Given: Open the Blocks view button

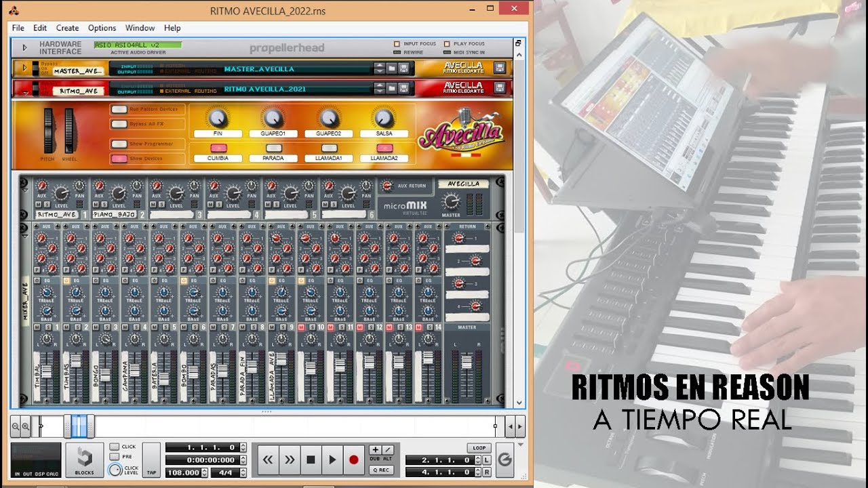Looking at the screenshot, I should point(85,460).
